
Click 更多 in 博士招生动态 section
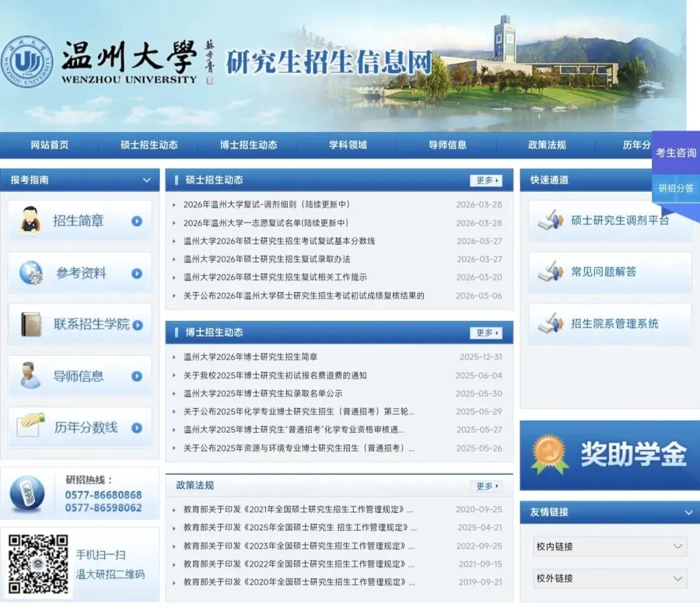(x=486, y=333)
